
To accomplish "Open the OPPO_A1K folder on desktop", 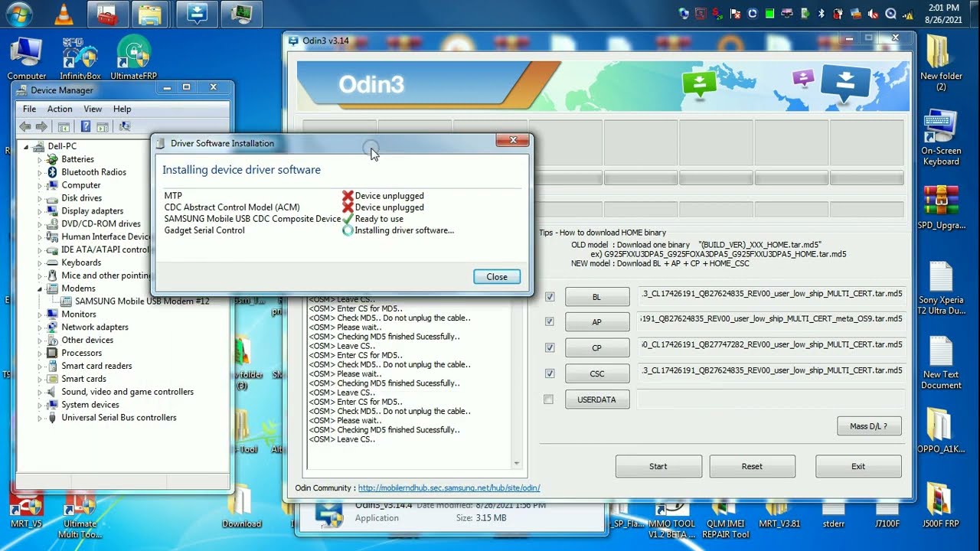I will click(x=941, y=431).
